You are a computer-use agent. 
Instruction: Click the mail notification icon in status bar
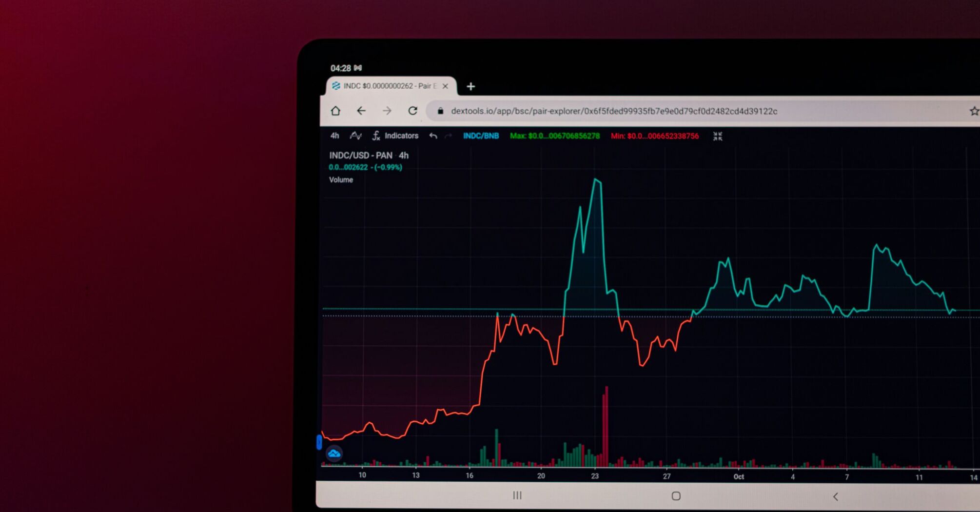[x=358, y=68]
